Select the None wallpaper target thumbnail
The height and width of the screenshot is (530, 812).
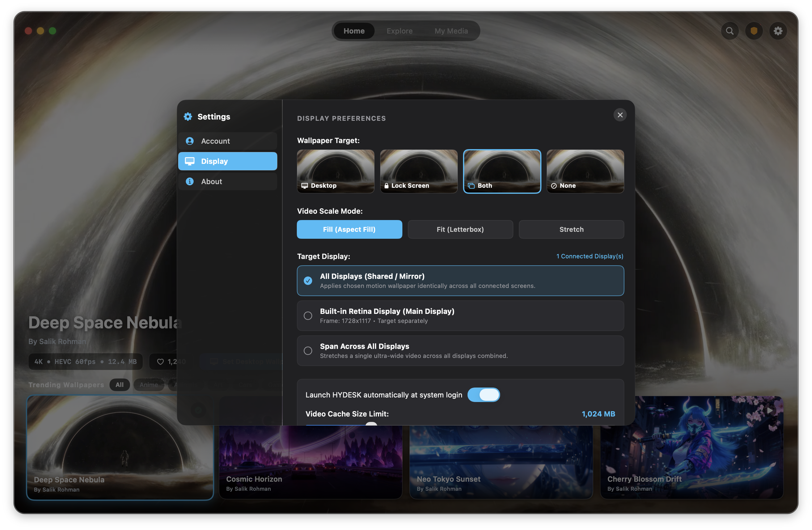click(585, 171)
